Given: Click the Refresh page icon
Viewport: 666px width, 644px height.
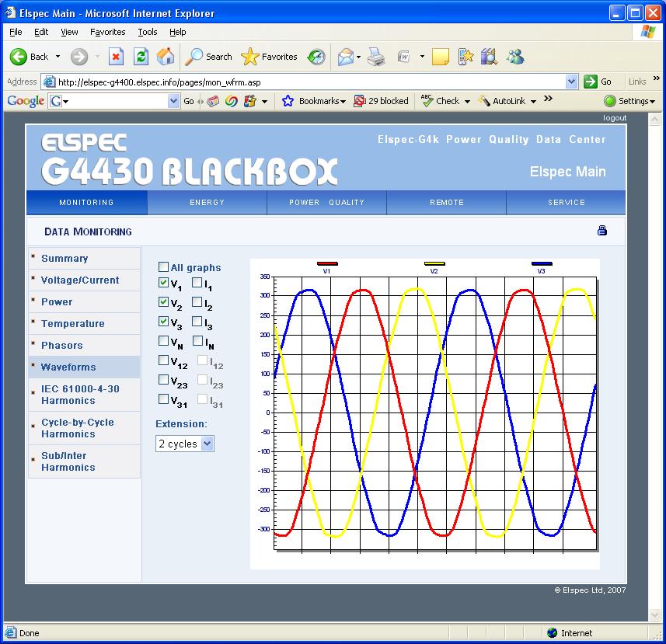Looking at the screenshot, I should tap(141, 57).
